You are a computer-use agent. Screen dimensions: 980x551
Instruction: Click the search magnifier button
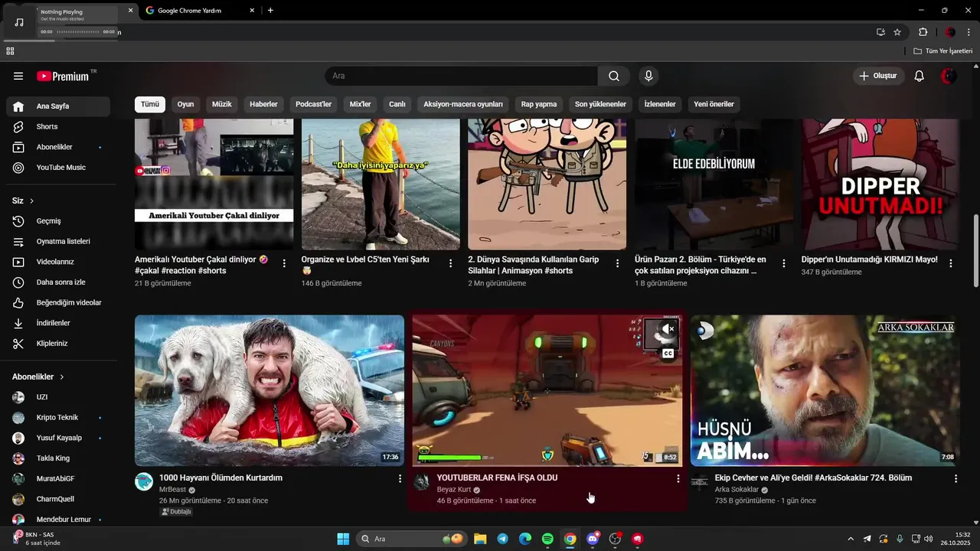[x=614, y=76]
